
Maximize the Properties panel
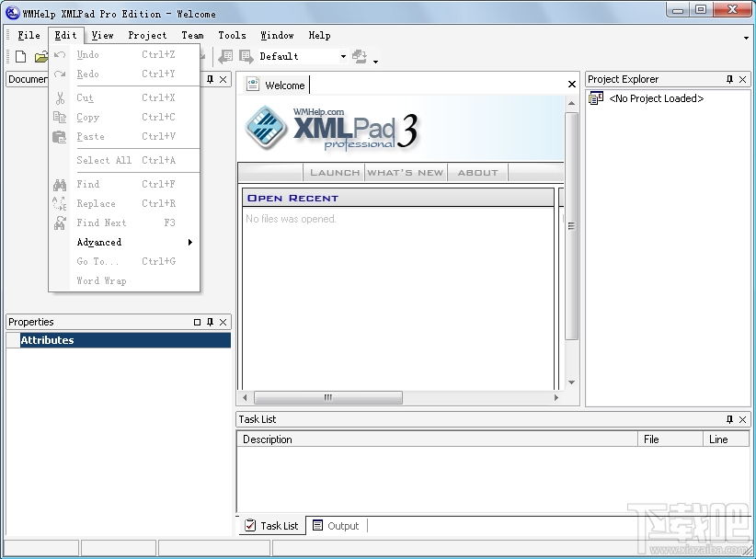(x=197, y=322)
